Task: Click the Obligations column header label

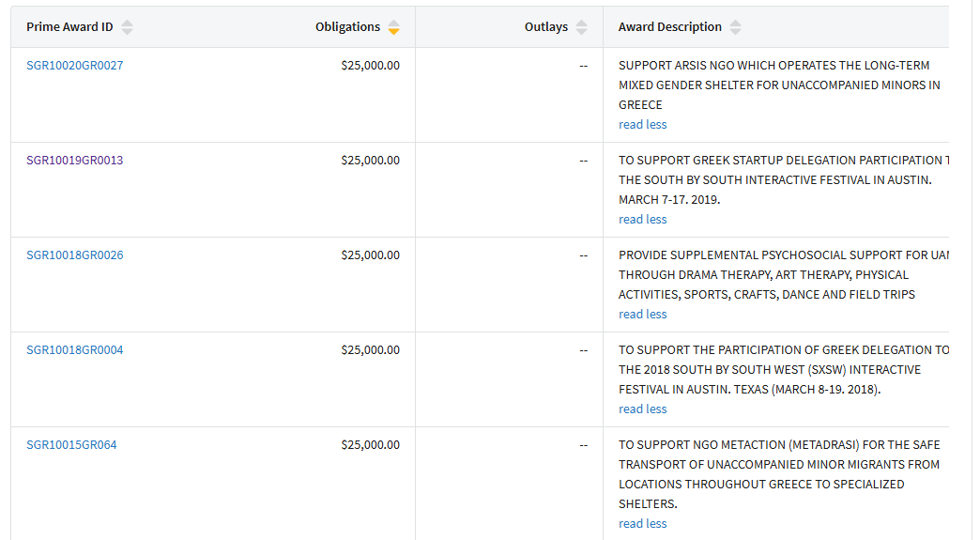Action: [347, 27]
